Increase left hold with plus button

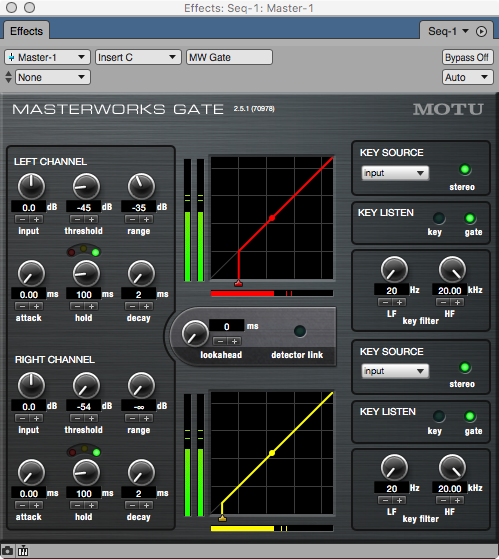pos(91,306)
